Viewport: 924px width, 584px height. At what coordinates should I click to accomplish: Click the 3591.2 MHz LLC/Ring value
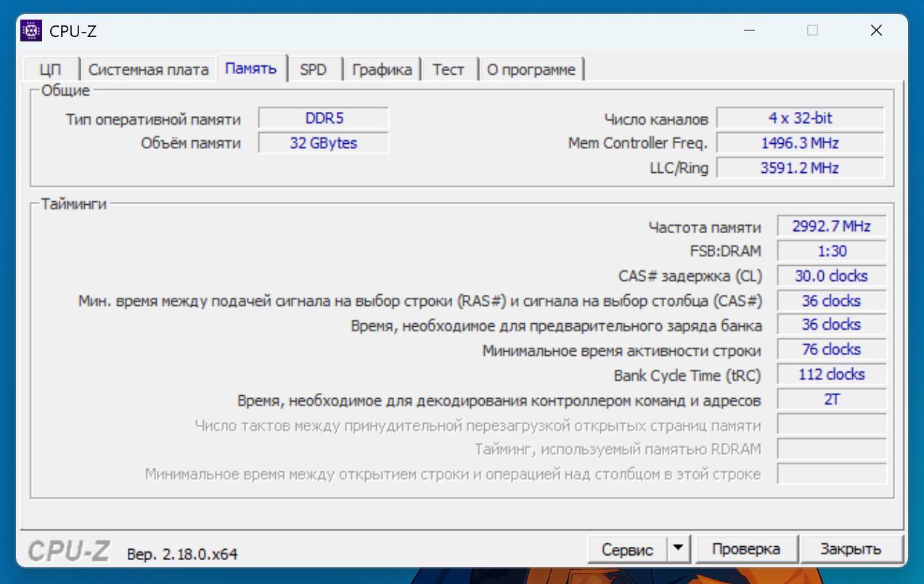tap(801, 168)
